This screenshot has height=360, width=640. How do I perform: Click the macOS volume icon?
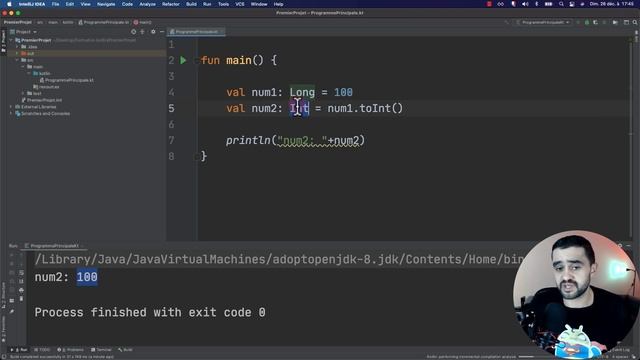525,4
